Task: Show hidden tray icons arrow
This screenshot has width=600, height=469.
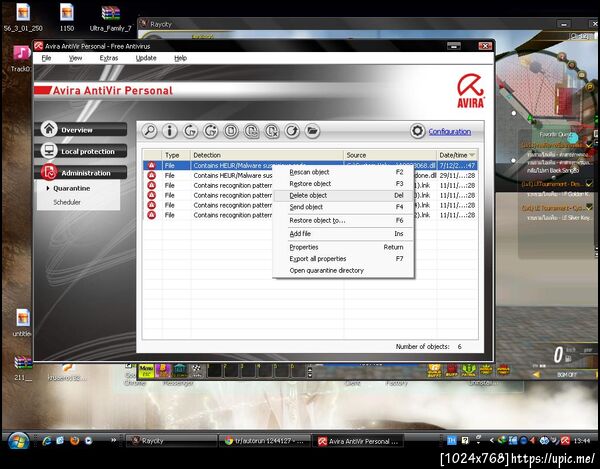Action: [492, 441]
